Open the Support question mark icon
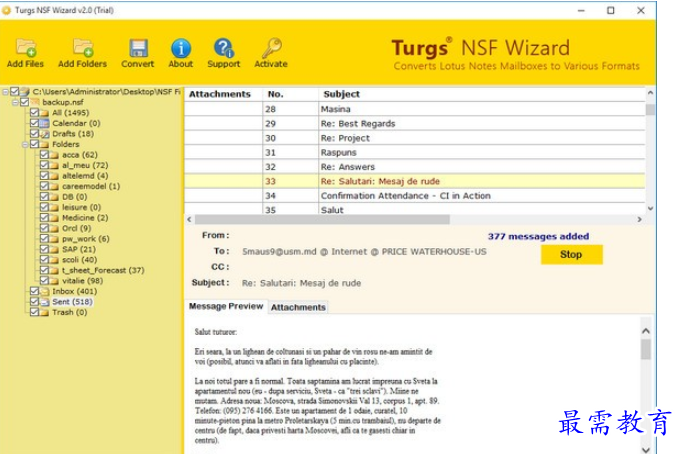Viewport: 680px width, 454px height. point(224,48)
